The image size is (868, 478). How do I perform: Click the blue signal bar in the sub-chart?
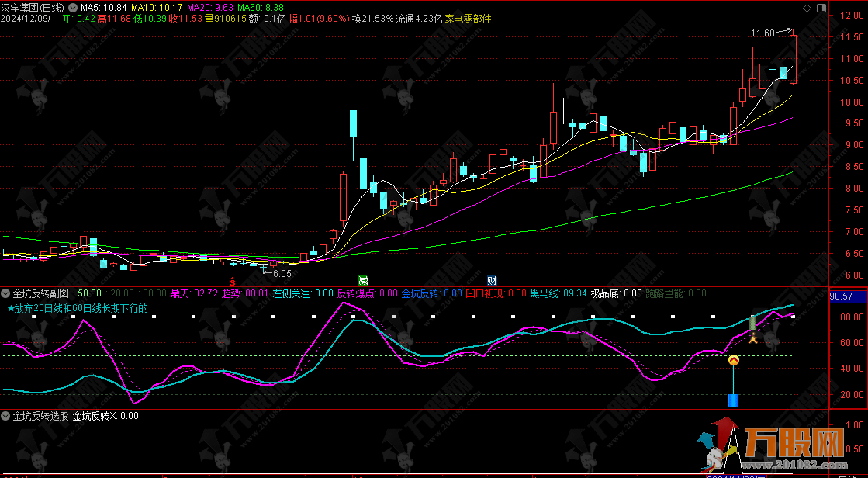click(734, 400)
